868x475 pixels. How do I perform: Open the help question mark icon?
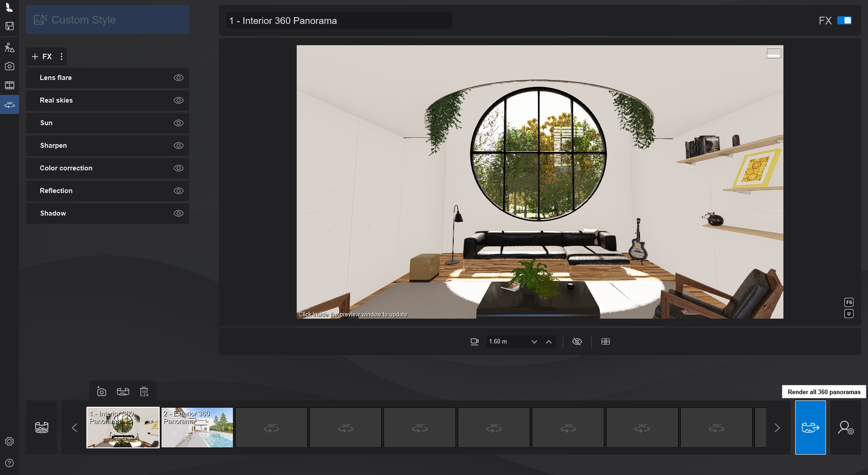pos(9,463)
